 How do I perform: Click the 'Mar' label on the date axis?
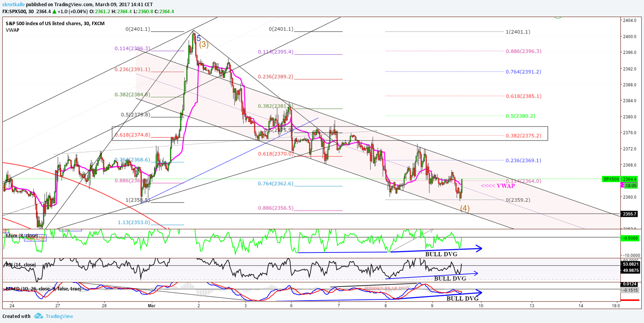point(151,306)
